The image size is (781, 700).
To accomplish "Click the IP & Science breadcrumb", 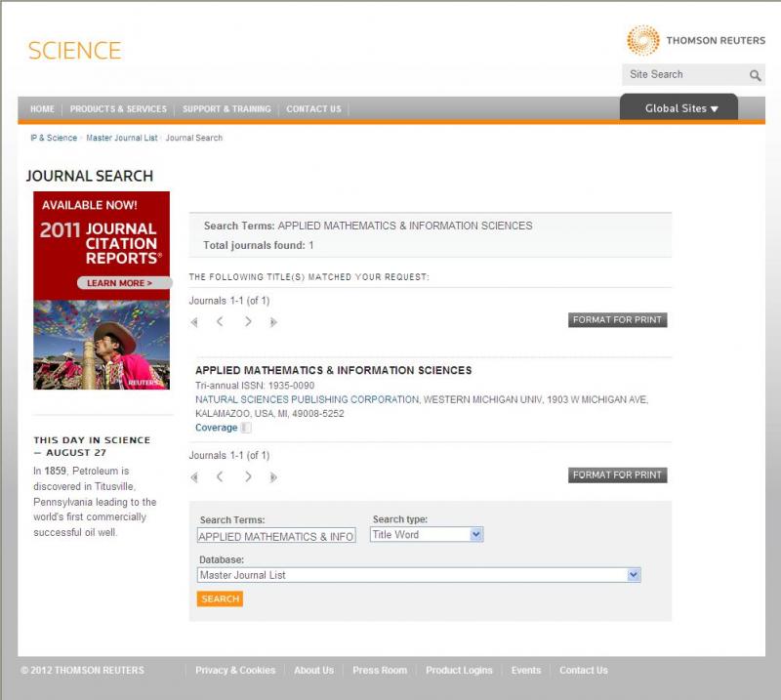I will (54, 138).
